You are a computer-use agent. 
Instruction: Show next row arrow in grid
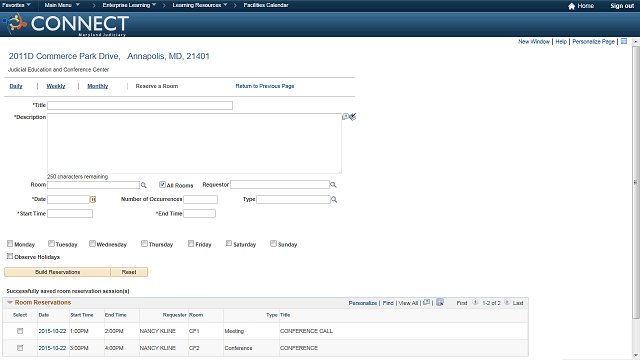point(507,302)
